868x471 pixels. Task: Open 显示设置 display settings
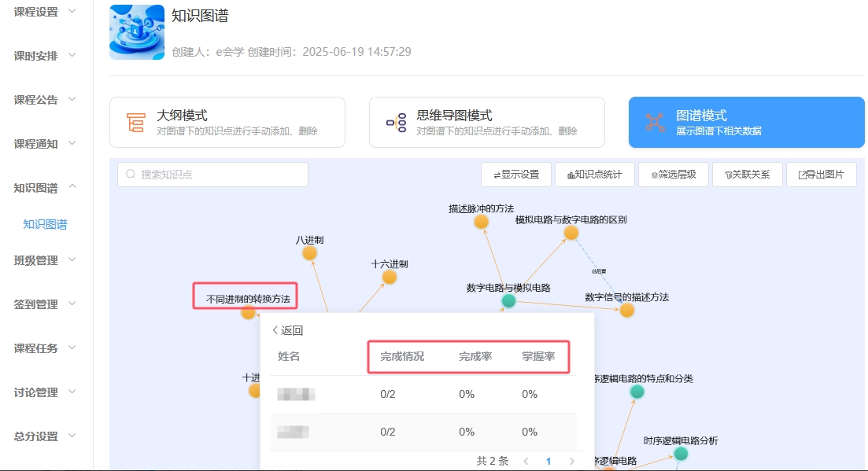(515, 175)
